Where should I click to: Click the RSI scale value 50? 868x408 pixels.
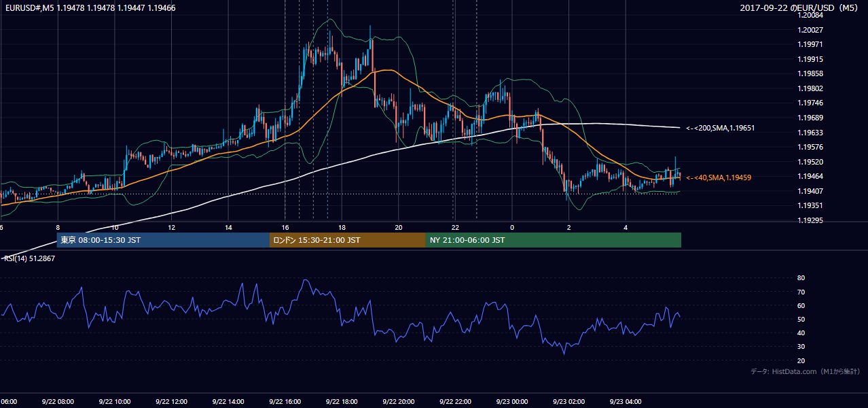point(801,319)
